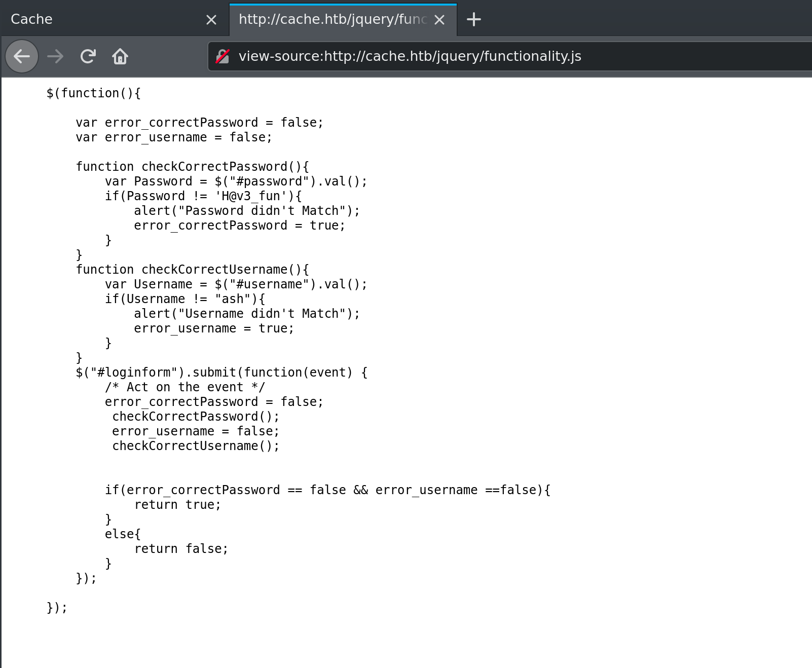812x668 pixels.
Task: Reload the current page
Action: [88, 56]
